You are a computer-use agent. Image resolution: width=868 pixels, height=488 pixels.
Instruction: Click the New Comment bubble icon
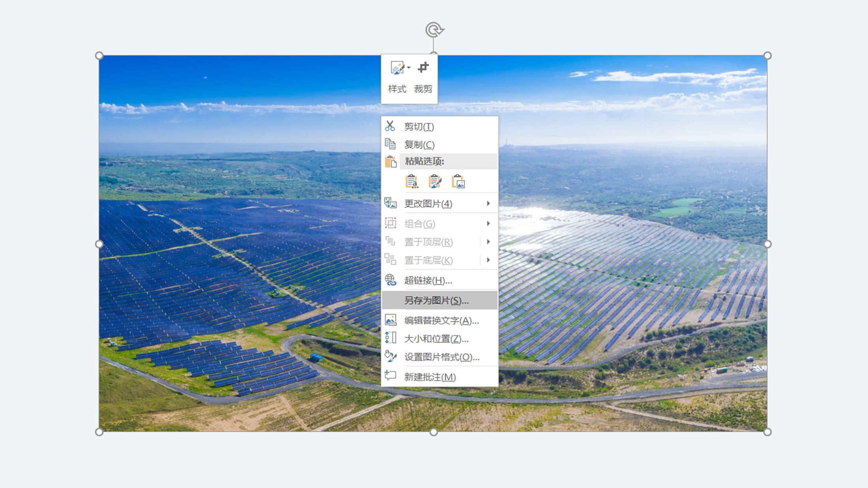click(x=390, y=376)
